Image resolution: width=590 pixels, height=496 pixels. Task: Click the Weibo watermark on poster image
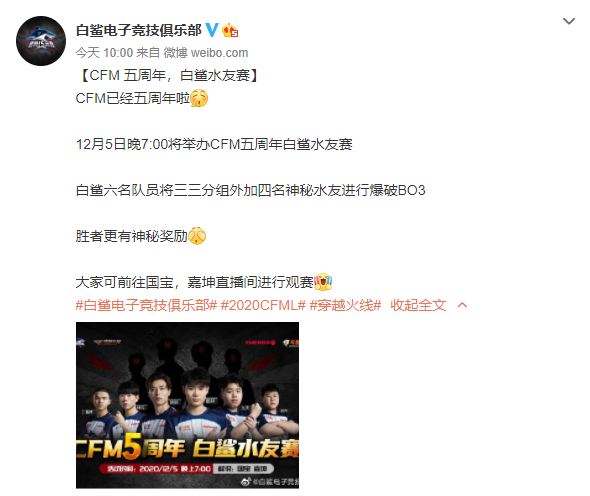[270, 481]
